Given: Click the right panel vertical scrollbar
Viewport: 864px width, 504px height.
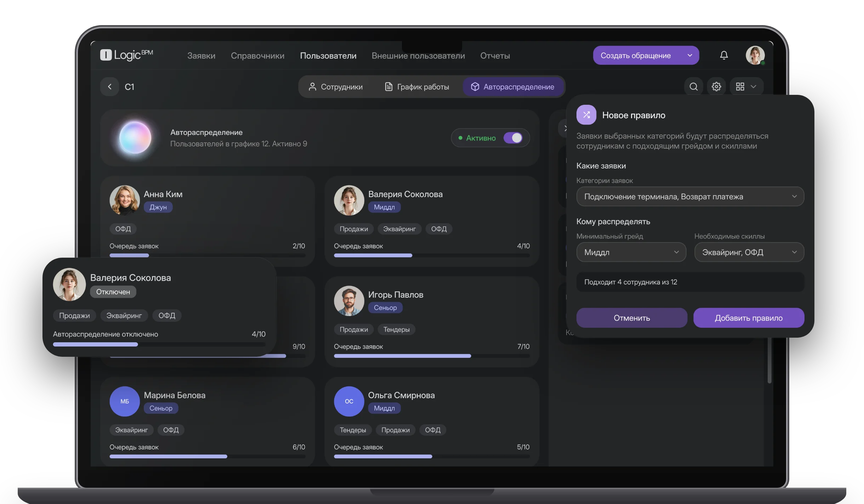Looking at the screenshot, I should 769,360.
